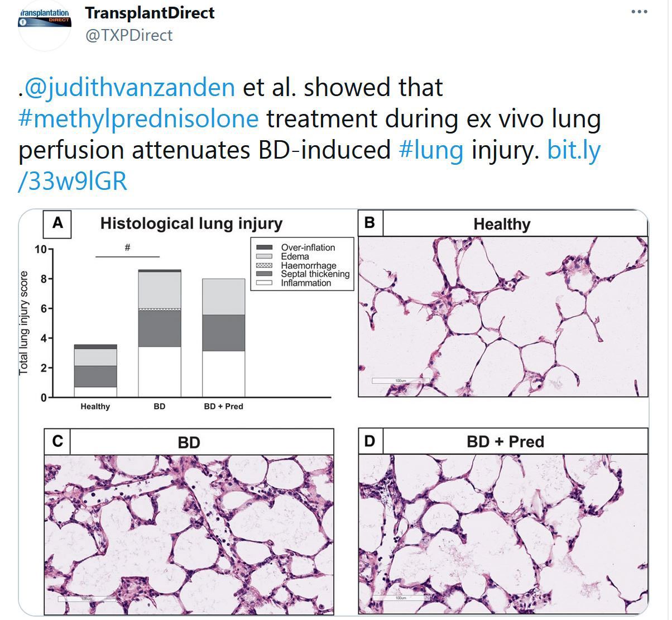Click the panel A label box
The height and width of the screenshot is (620, 672).
(57, 224)
